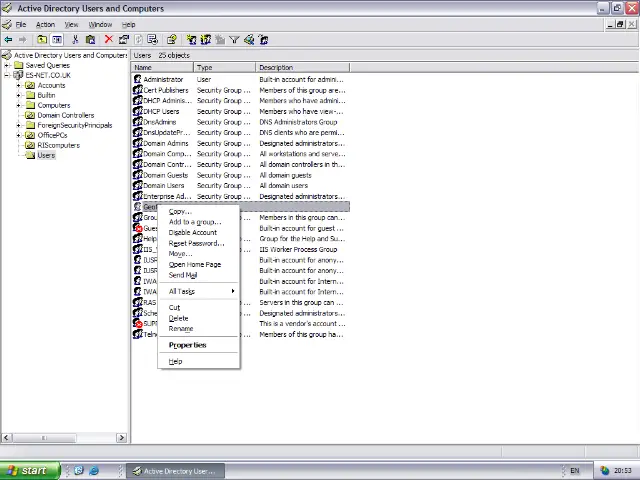Collapse the ES-NET.CO.UK domain node
The width and height of the screenshot is (640, 480).
pyautogui.click(x=7, y=75)
